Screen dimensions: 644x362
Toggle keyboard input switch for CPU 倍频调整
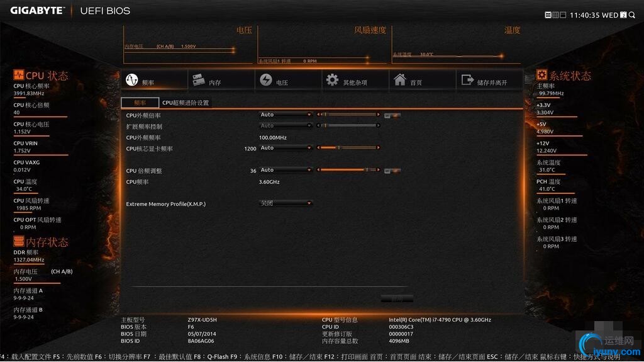(x=392, y=171)
